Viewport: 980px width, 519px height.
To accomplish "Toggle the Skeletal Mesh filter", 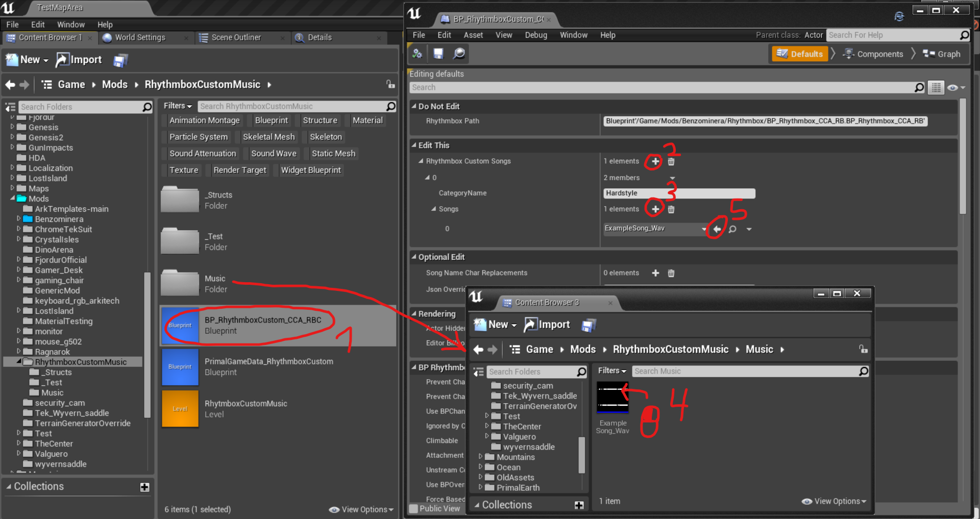I will point(268,137).
